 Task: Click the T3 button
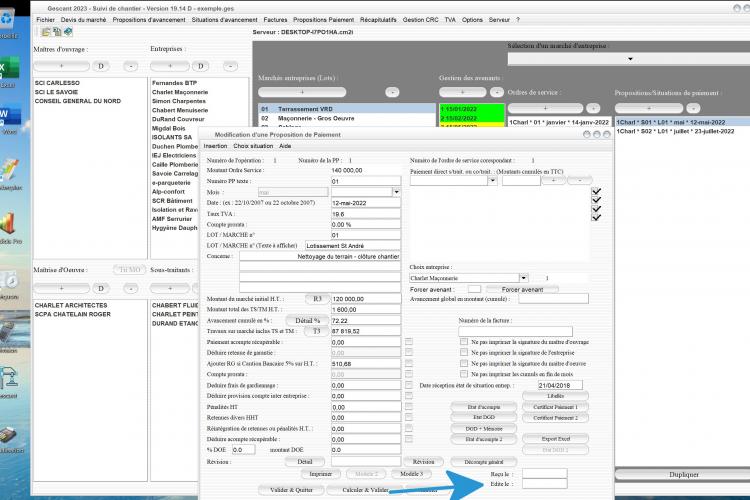tap(317, 331)
